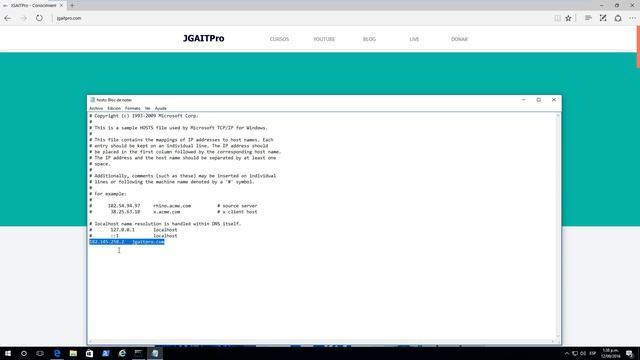Close the JGAITPro browser tab
The image size is (640, 360).
pyautogui.click(x=61, y=5)
